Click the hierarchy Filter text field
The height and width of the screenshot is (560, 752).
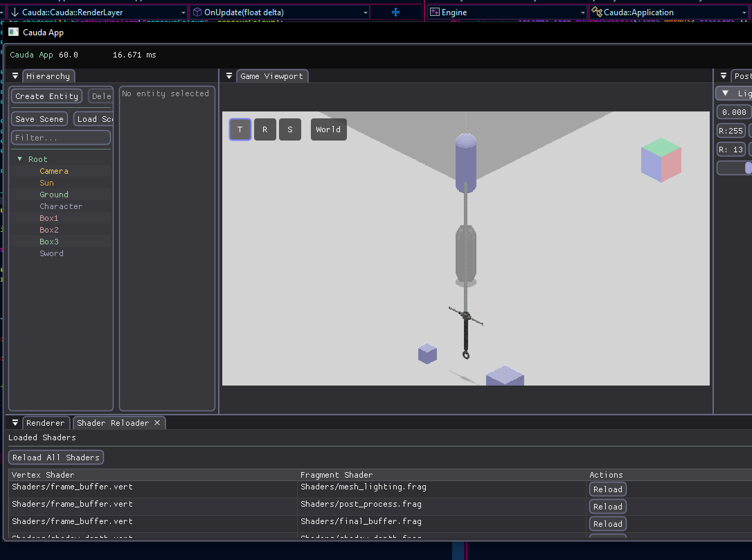point(61,138)
